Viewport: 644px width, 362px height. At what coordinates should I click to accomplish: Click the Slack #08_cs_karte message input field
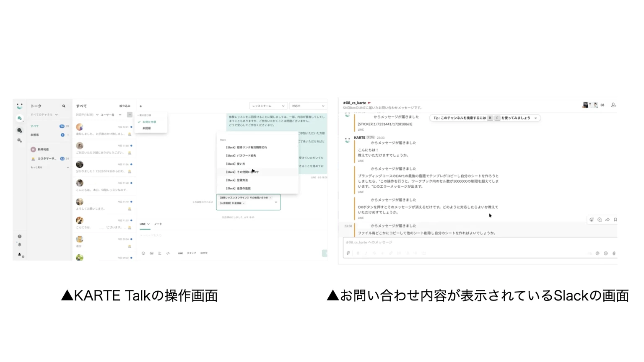480,243
